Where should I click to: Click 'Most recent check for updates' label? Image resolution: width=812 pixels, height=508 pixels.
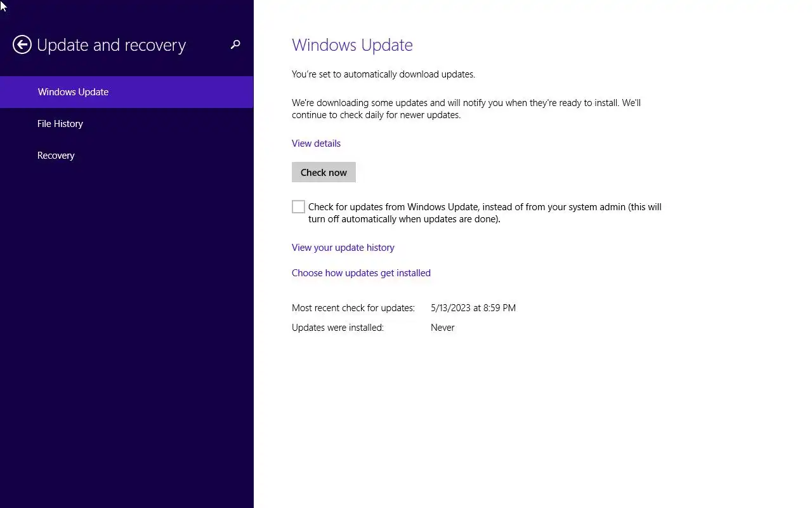tap(353, 308)
